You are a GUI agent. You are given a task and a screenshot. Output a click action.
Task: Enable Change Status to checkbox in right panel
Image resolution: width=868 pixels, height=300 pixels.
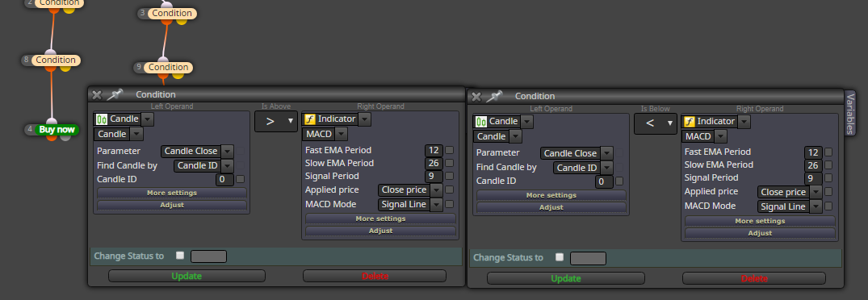point(560,257)
